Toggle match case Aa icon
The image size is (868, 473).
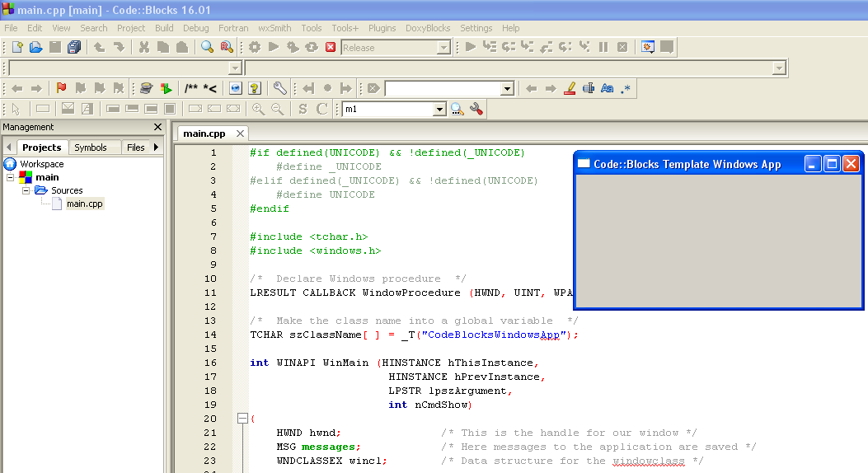(608, 88)
